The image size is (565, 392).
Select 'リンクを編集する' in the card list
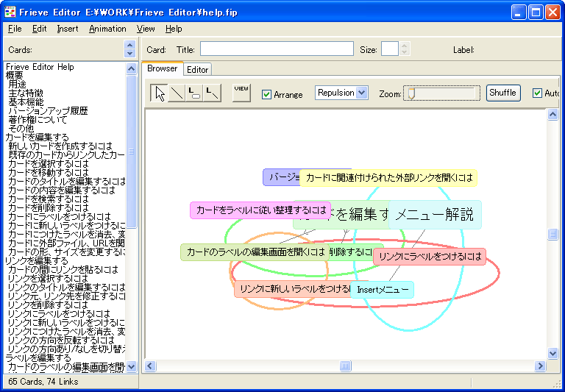click(37, 261)
